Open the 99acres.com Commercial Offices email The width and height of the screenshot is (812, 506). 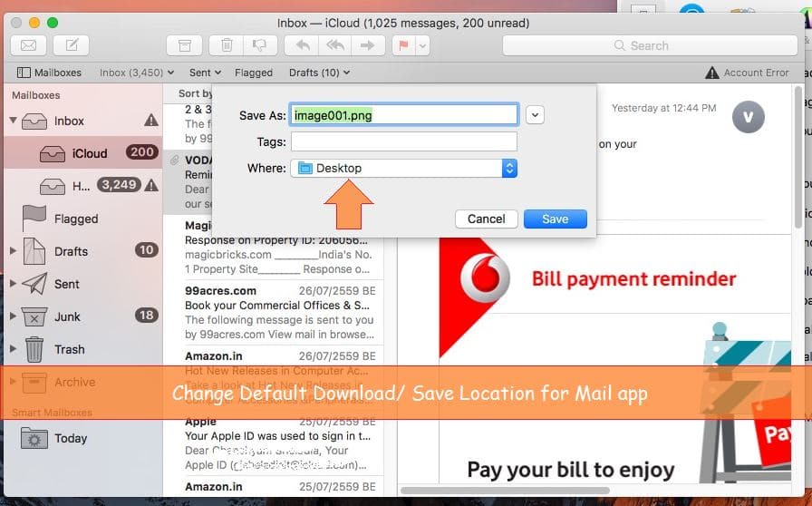[280, 312]
